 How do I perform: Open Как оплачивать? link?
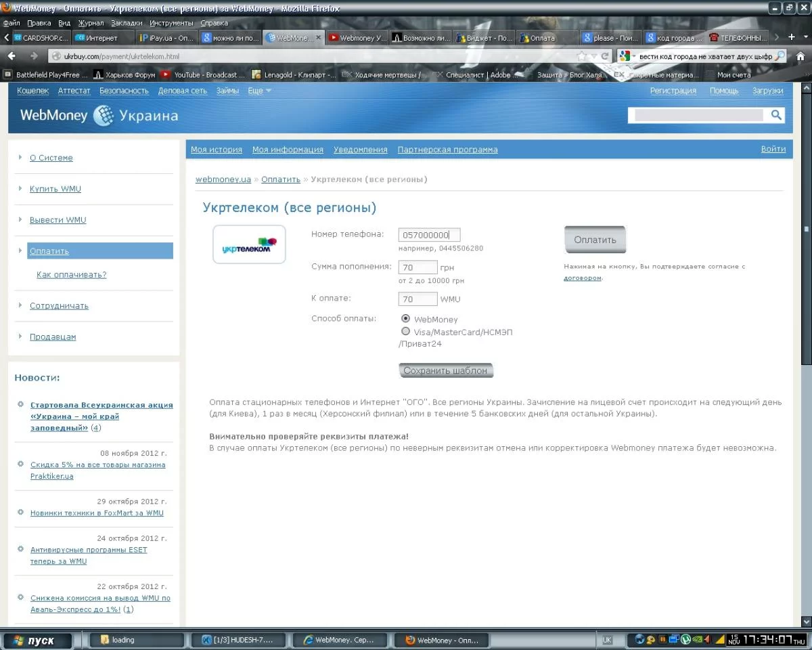click(x=71, y=274)
